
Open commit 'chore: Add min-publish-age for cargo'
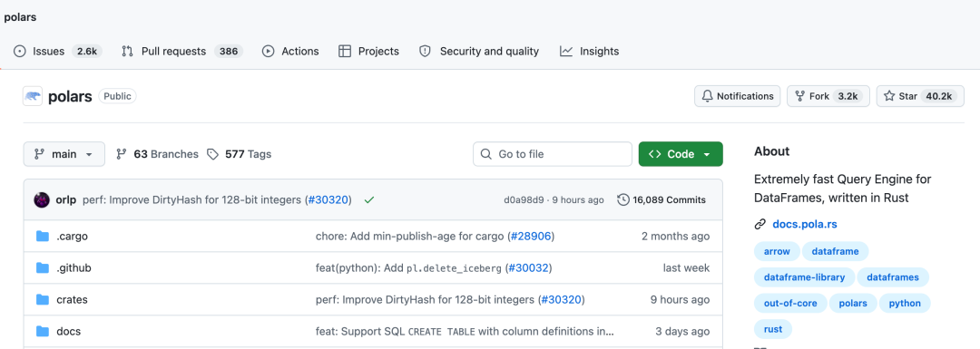pos(411,237)
